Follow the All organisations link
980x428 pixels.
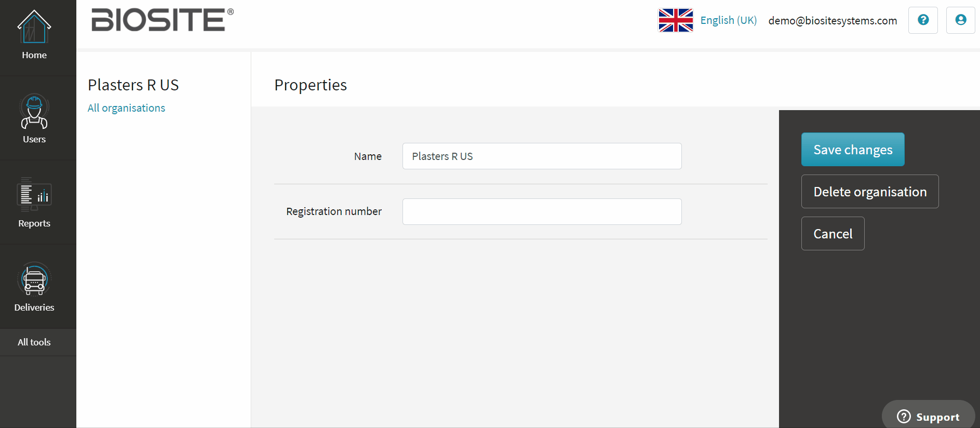coord(126,108)
